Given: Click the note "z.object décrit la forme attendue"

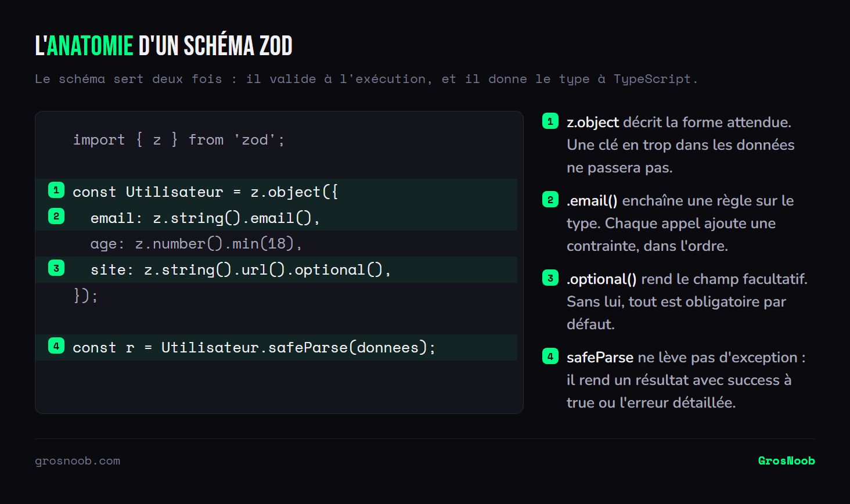Looking at the screenshot, I should click(x=680, y=145).
